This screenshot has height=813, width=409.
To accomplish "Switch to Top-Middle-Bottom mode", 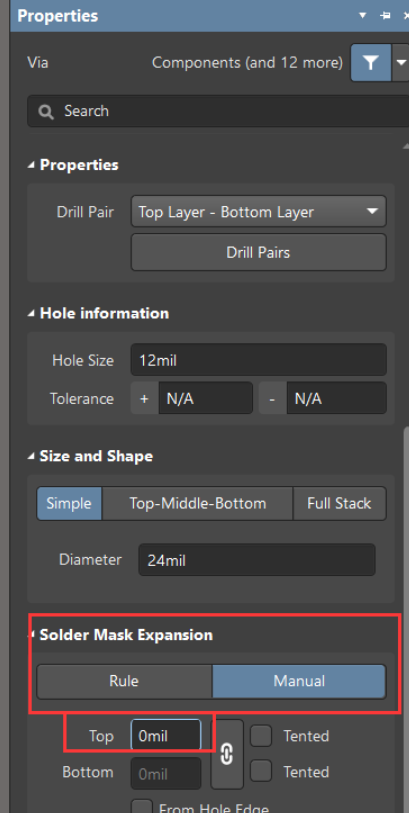I will [198, 503].
